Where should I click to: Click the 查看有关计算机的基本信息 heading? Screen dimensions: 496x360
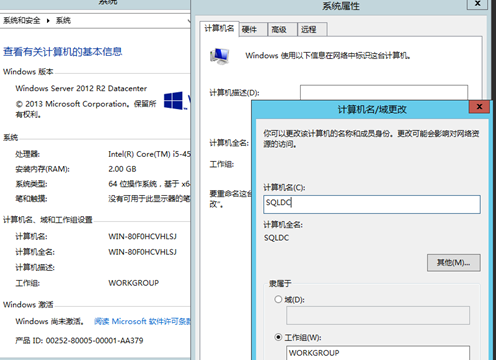coord(63,52)
